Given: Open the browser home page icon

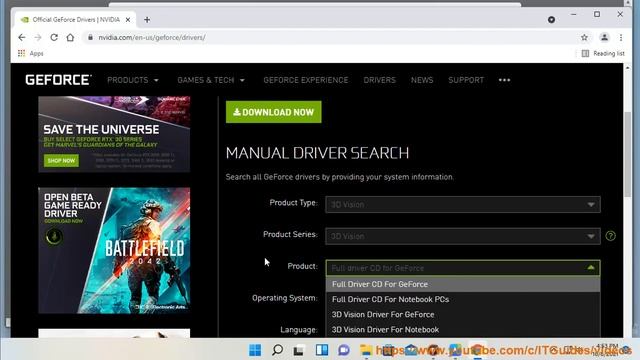Looking at the screenshot, I should click(x=70, y=37).
